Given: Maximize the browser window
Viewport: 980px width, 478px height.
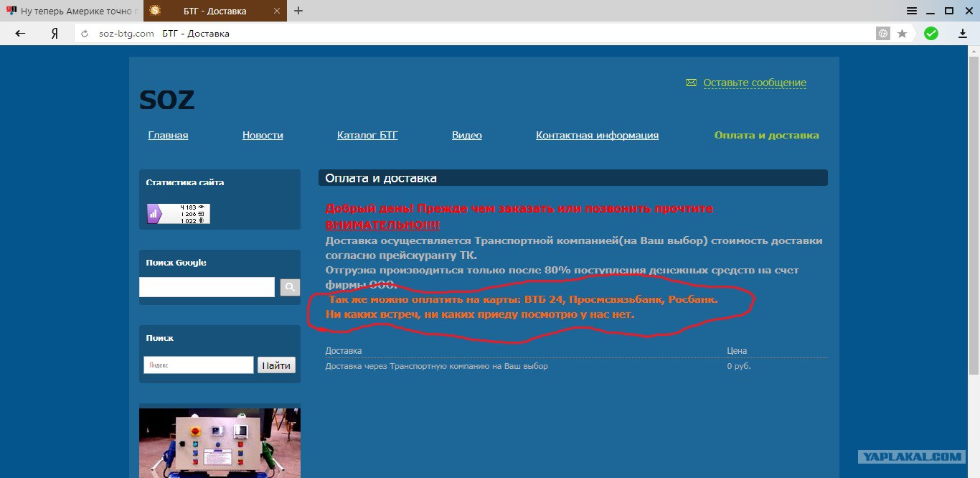Looking at the screenshot, I should (x=949, y=11).
